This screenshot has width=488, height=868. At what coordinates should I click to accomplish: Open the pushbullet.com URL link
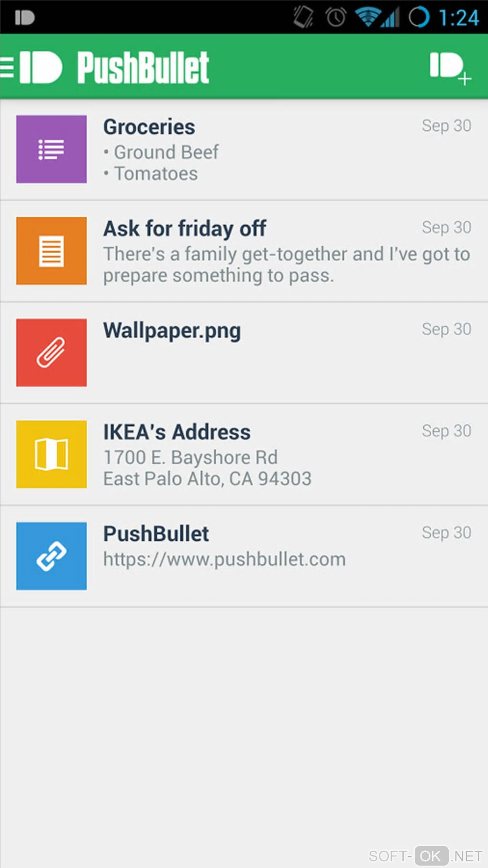coord(224,559)
